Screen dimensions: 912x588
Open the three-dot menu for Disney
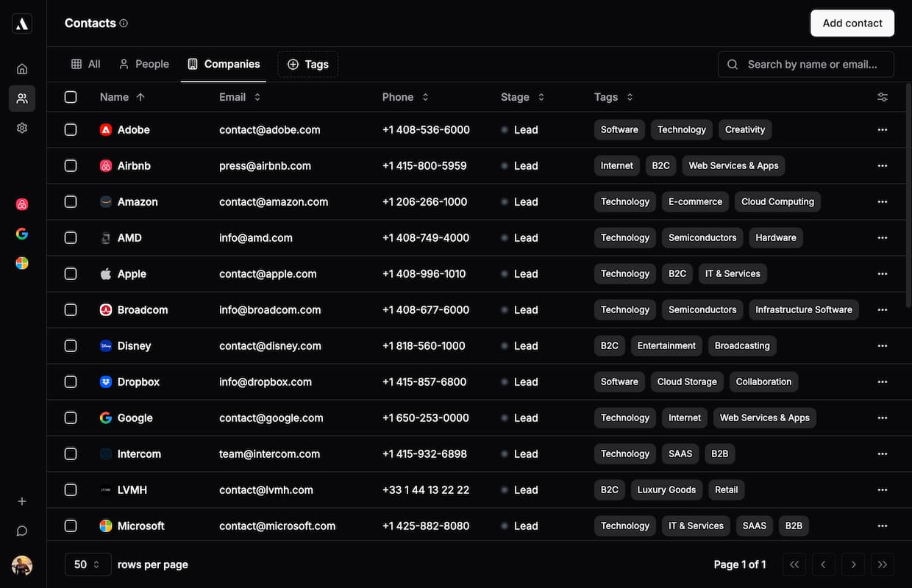point(883,345)
